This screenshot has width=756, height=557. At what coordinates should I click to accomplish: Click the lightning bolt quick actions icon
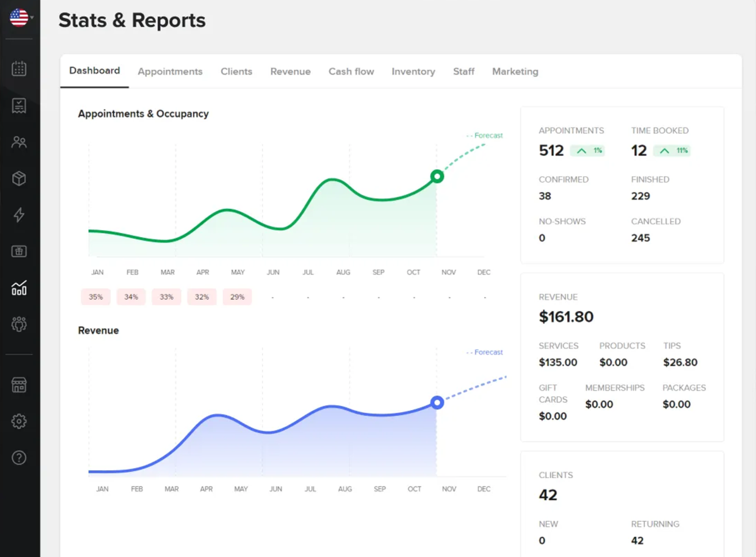tap(19, 215)
